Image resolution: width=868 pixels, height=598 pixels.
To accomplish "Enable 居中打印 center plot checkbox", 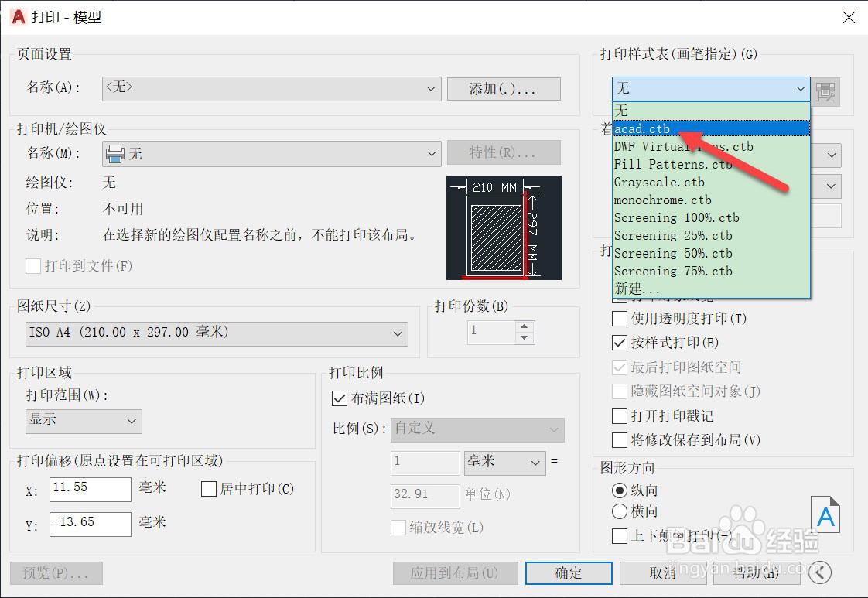I will pyautogui.click(x=209, y=489).
